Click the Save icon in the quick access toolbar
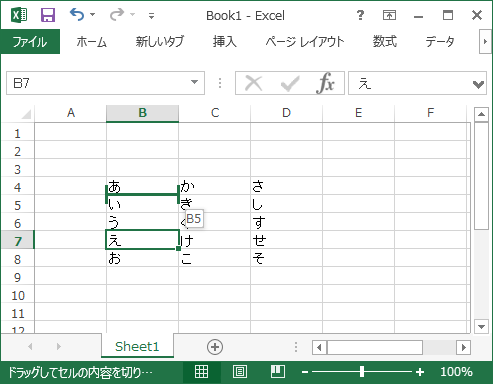The width and height of the screenshot is (493, 384). [48, 15]
